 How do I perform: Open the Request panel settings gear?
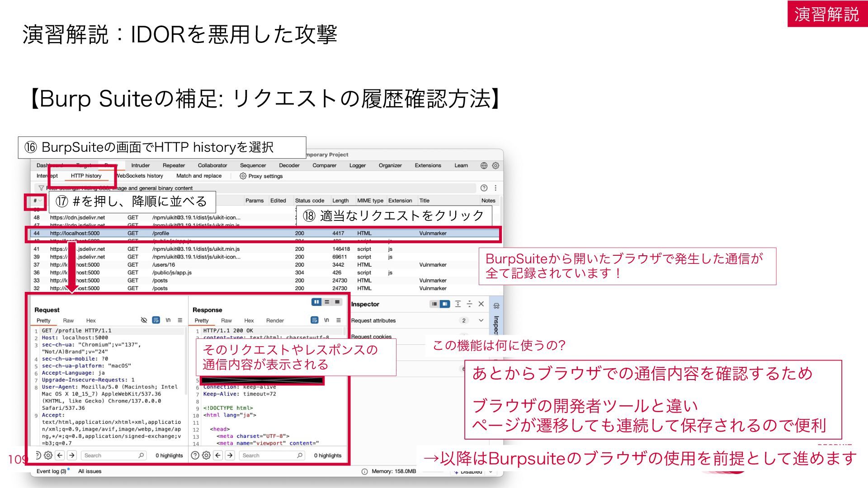(x=48, y=455)
